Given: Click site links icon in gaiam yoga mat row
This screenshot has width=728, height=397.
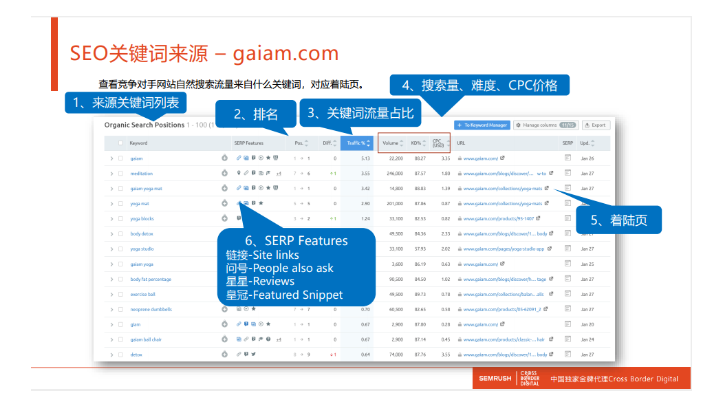Looking at the screenshot, I should click(x=239, y=188).
